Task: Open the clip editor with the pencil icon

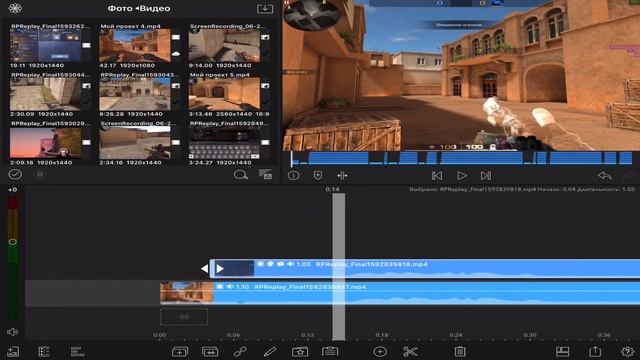Action: 270,351
